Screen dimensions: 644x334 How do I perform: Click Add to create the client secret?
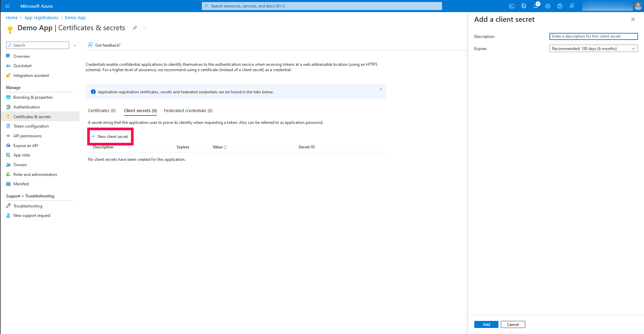tap(486, 324)
